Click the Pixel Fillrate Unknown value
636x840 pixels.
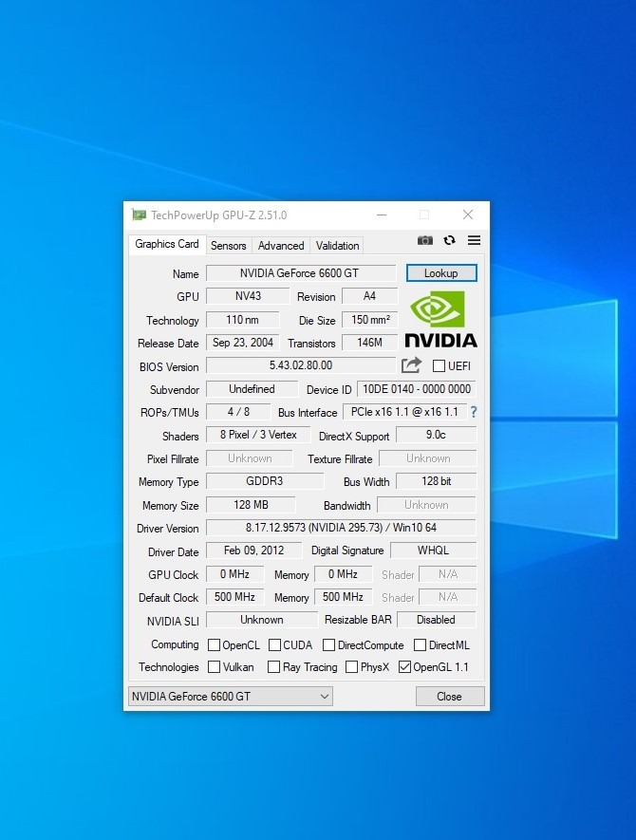[250, 458]
